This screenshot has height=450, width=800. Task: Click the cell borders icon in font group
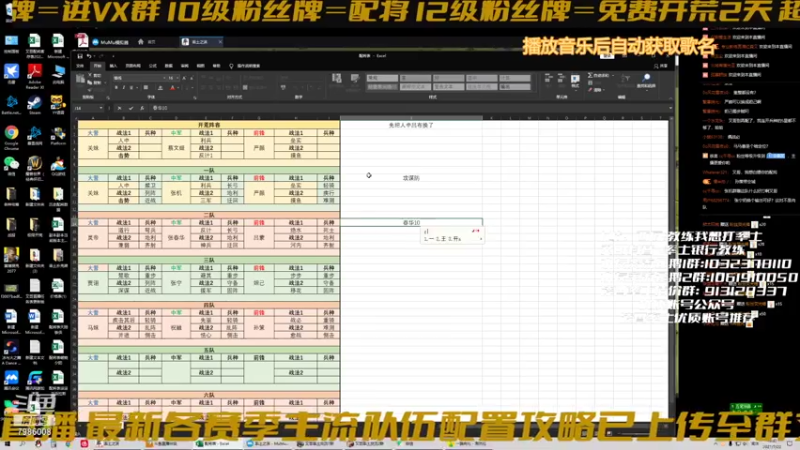coord(146,88)
